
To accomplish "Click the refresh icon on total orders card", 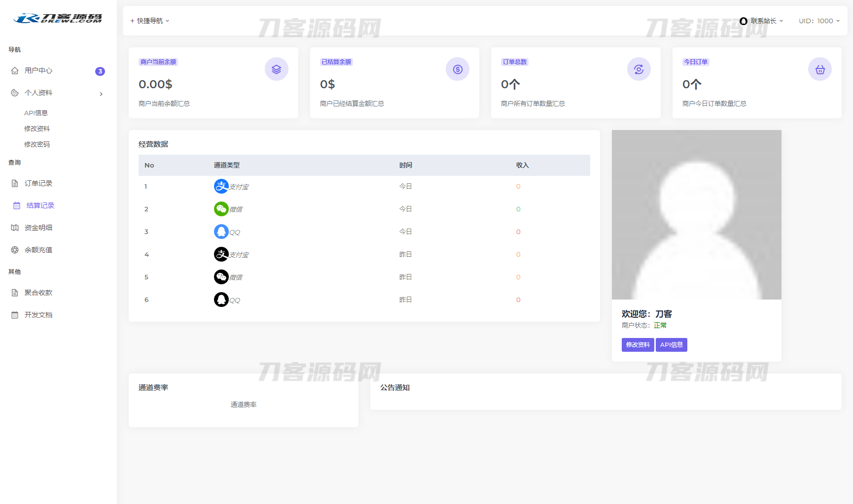I will (639, 69).
